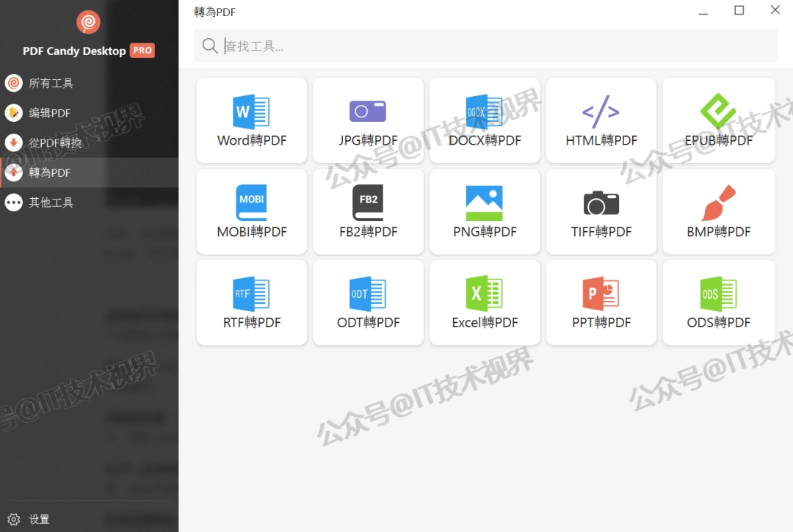Click the 所有工具 sidebar spiral icon

click(x=14, y=83)
